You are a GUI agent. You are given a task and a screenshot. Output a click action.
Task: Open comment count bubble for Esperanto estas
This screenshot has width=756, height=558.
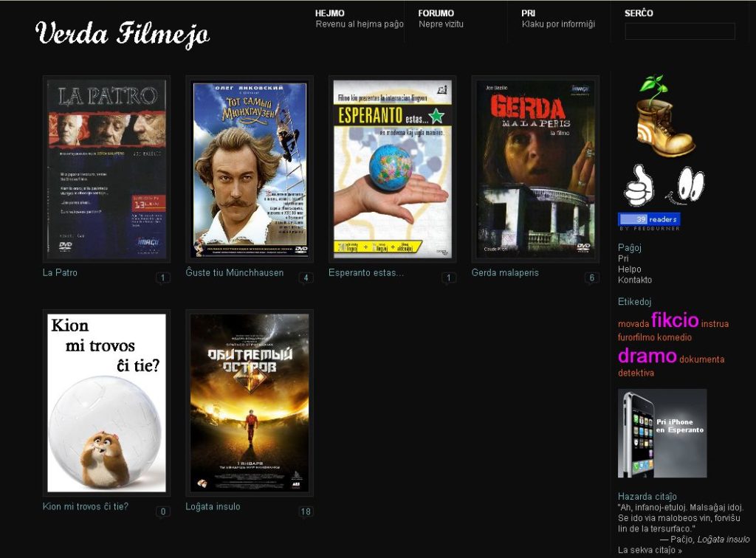pos(448,278)
